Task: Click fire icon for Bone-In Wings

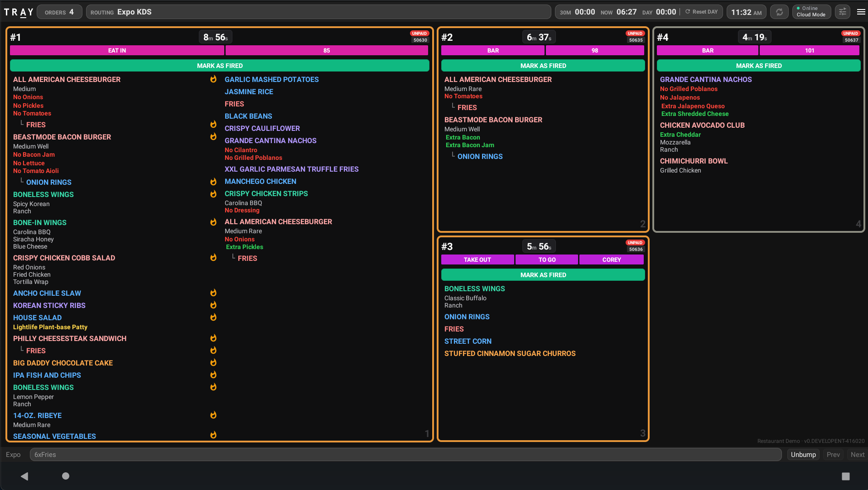Action: (213, 222)
